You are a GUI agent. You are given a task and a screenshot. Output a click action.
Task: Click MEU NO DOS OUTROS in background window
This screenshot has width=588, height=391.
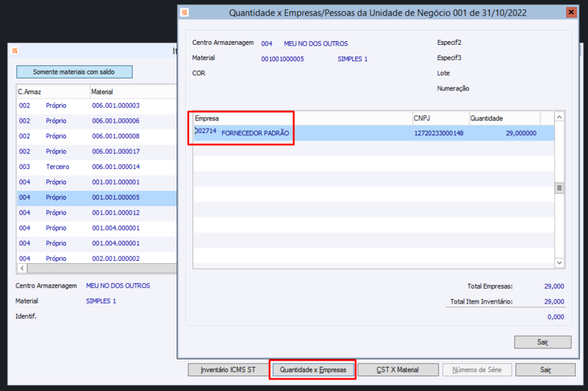pos(118,286)
